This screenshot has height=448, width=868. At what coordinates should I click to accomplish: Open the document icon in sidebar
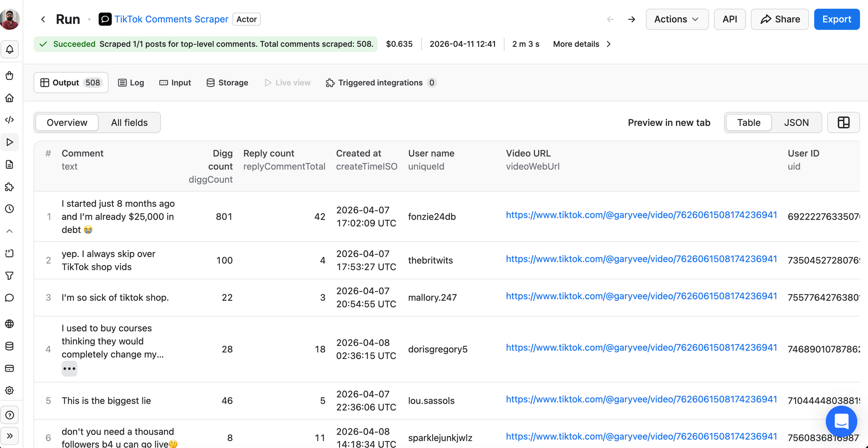pos(10,165)
